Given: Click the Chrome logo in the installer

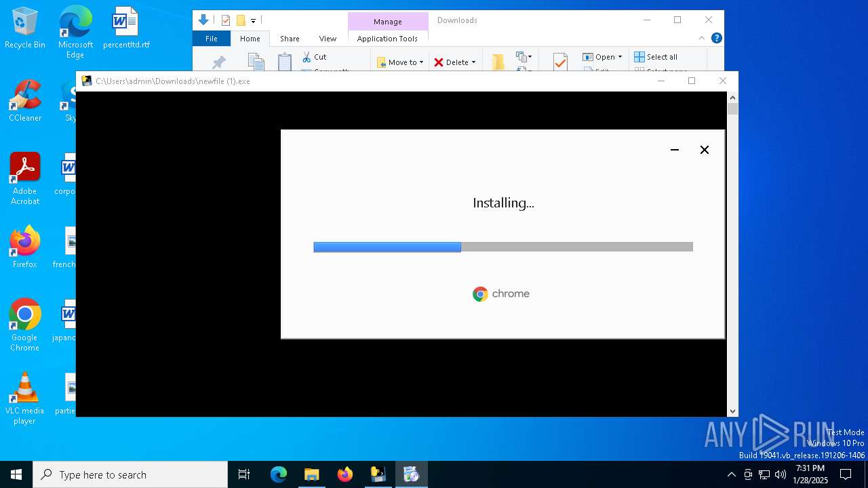Looking at the screenshot, I should pos(501,293).
